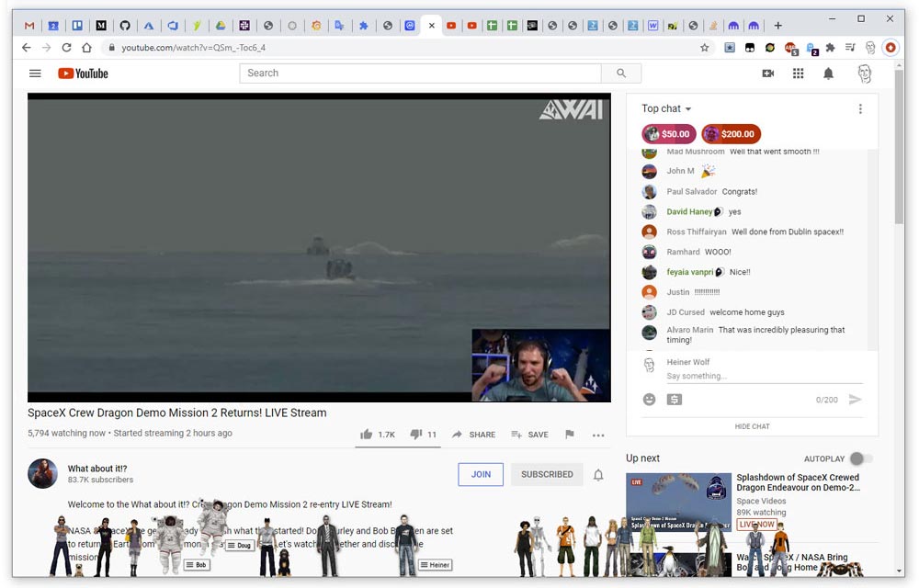Open the media control playlist icon
Viewport: 919px width, 588px height.
click(850, 48)
